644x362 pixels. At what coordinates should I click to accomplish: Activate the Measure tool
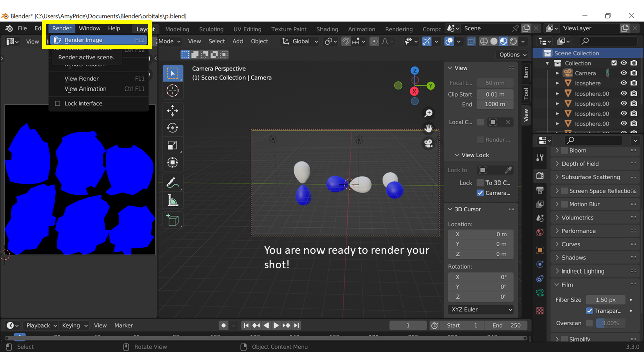point(173,201)
